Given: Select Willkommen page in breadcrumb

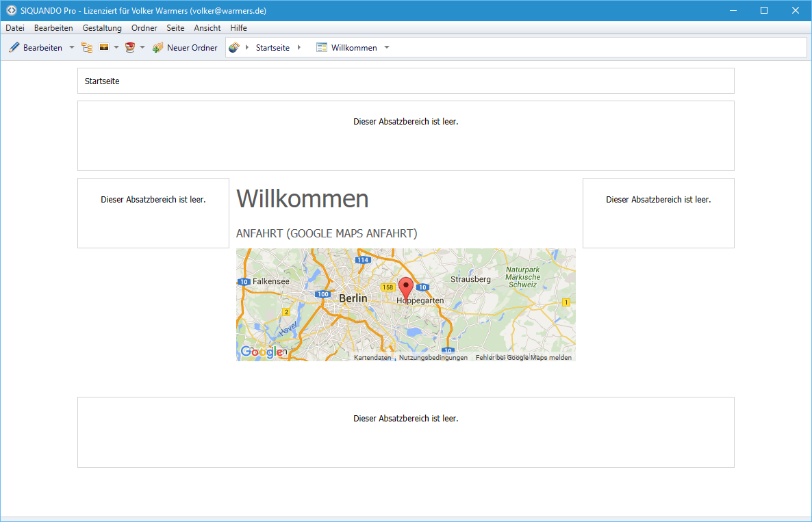Looking at the screenshot, I should point(346,48).
